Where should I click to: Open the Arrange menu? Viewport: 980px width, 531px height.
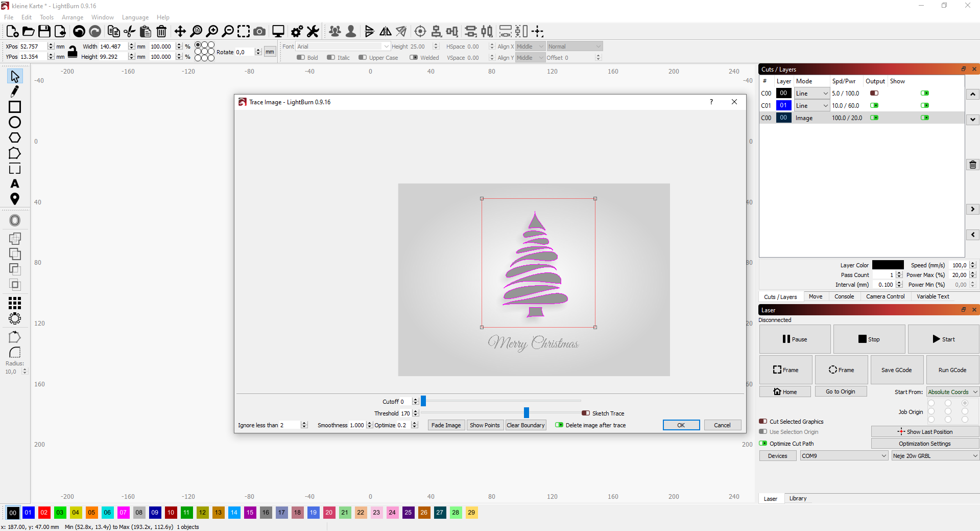[x=72, y=17]
